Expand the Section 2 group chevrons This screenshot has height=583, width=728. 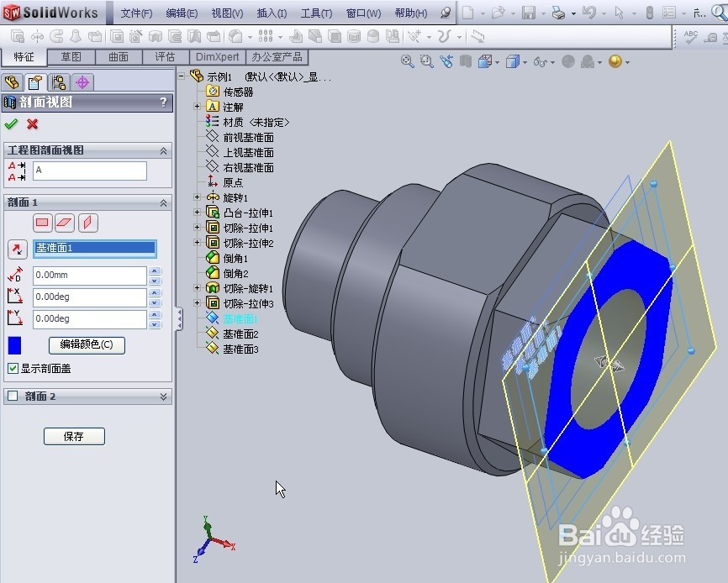(x=163, y=397)
